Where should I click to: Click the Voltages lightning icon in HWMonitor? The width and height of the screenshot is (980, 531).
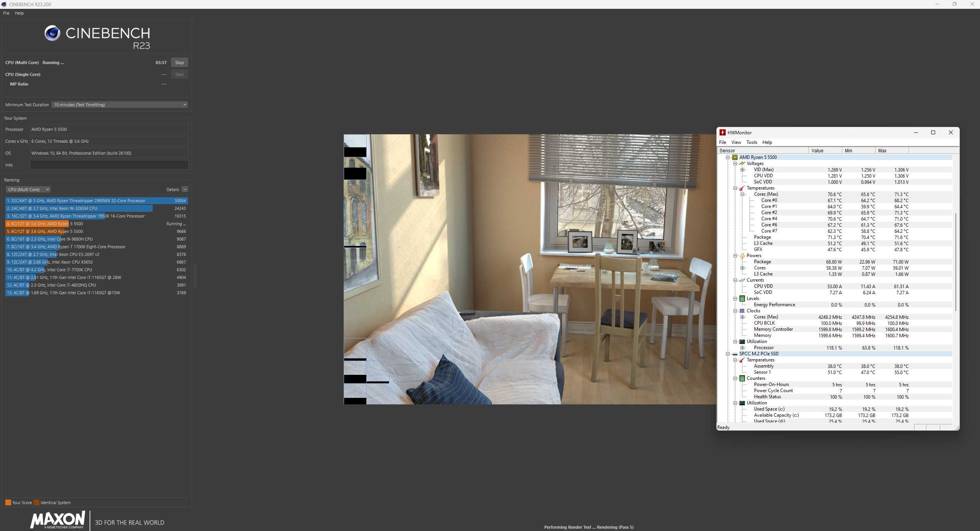tap(742, 163)
